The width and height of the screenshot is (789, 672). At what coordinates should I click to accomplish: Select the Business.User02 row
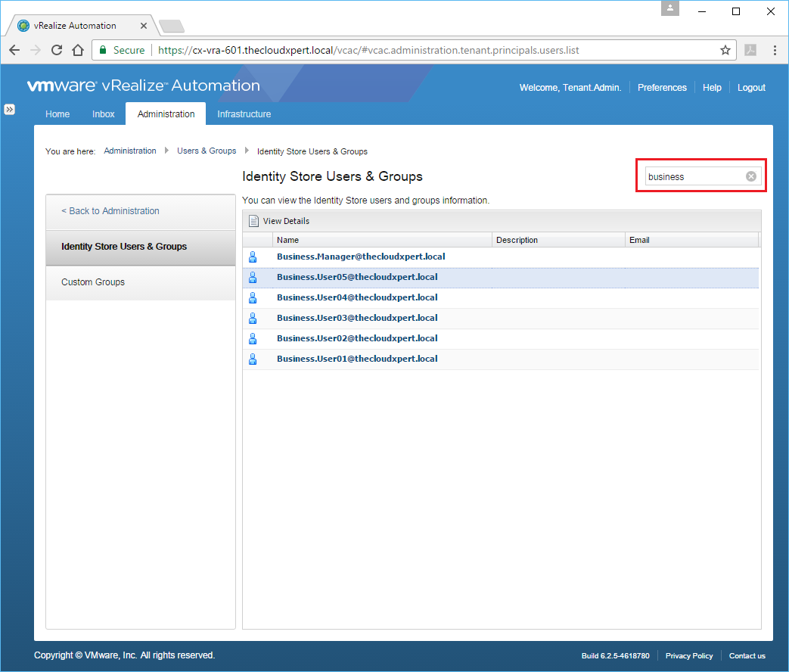[x=357, y=338]
